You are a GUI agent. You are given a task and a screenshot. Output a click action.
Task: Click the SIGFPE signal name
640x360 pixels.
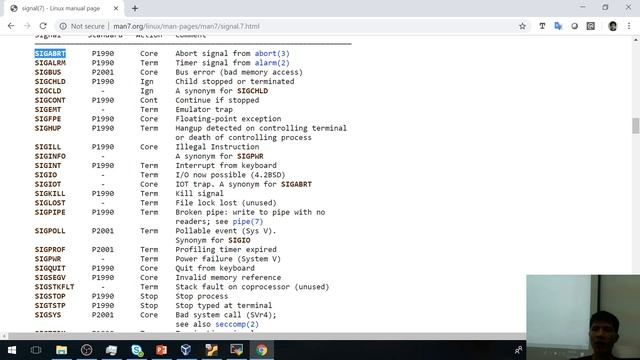click(x=48, y=119)
